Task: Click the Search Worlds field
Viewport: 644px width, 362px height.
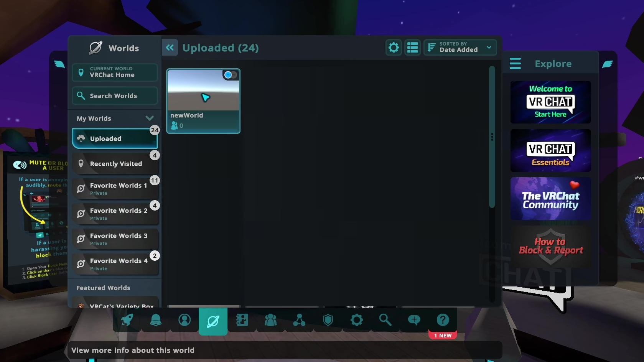Action: click(115, 96)
